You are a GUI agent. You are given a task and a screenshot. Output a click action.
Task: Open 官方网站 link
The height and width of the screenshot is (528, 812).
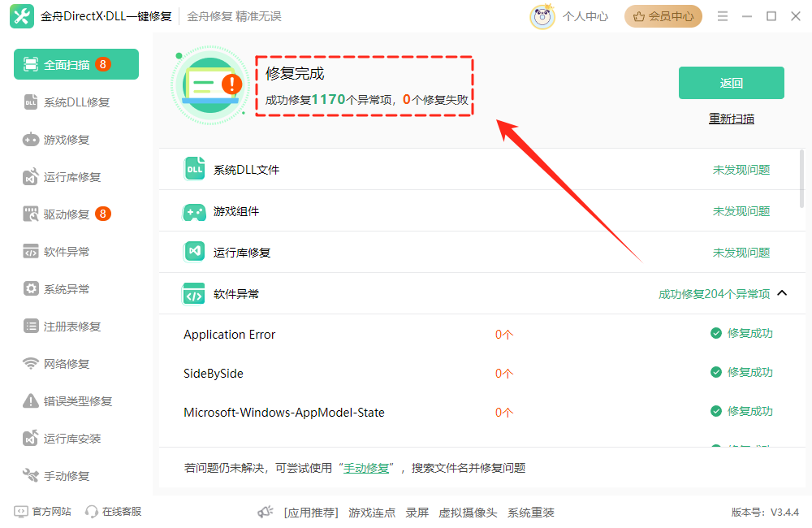point(43,512)
